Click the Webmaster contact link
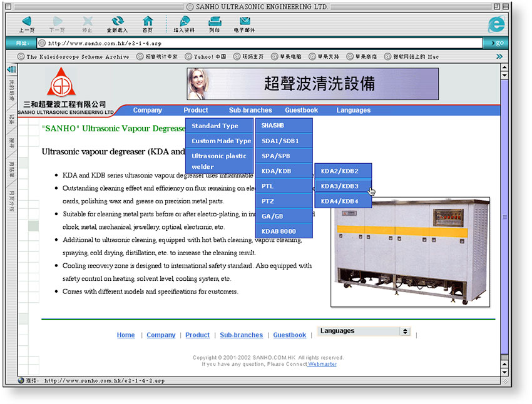This screenshot has height=404, width=532. pyautogui.click(x=322, y=364)
